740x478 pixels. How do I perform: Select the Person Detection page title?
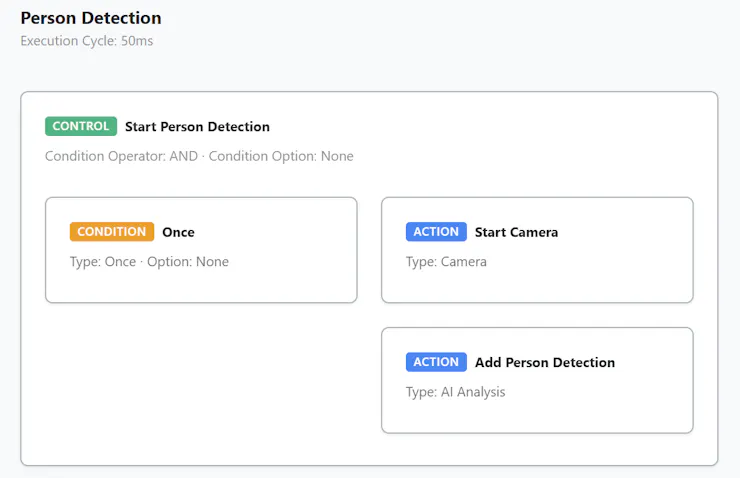tap(91, 18)
